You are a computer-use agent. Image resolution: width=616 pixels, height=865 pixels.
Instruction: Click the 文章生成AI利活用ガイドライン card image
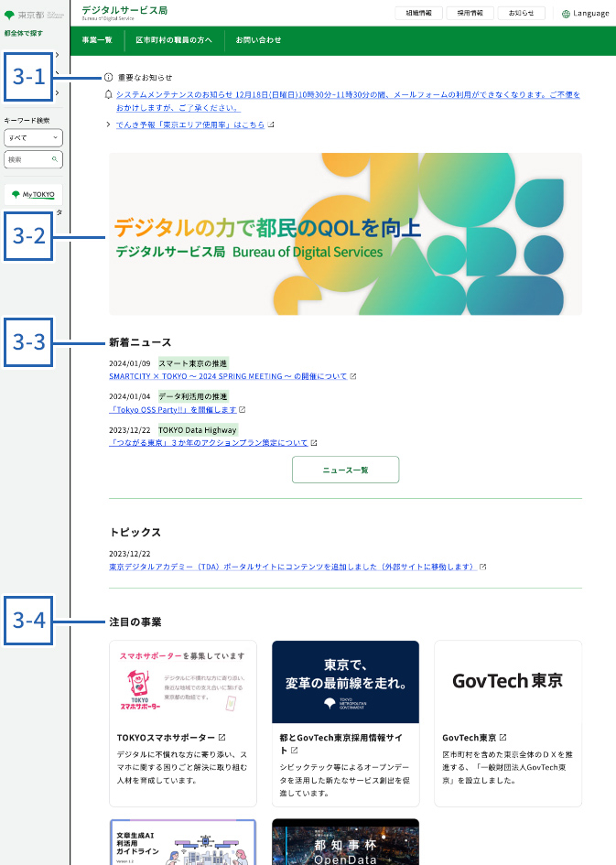(x=183, y=842)
